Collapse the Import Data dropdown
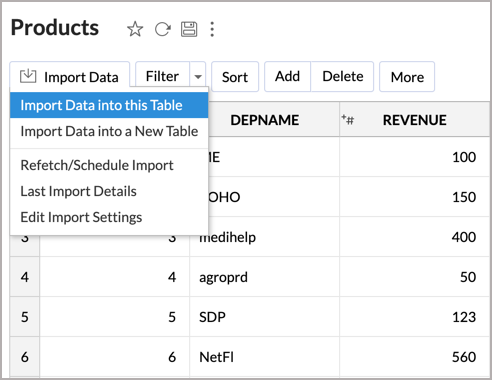Image resolution: width=492 pixels, height=380 pixels. [x=70, y=77]
